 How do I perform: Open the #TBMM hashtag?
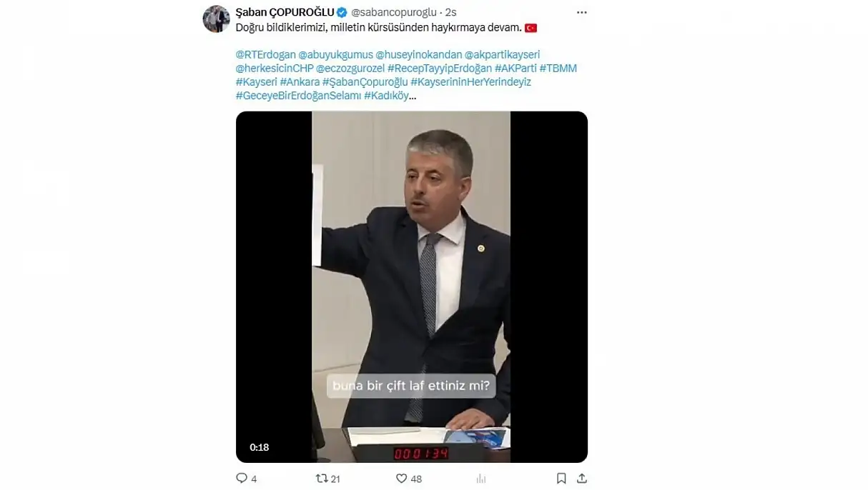558,69
